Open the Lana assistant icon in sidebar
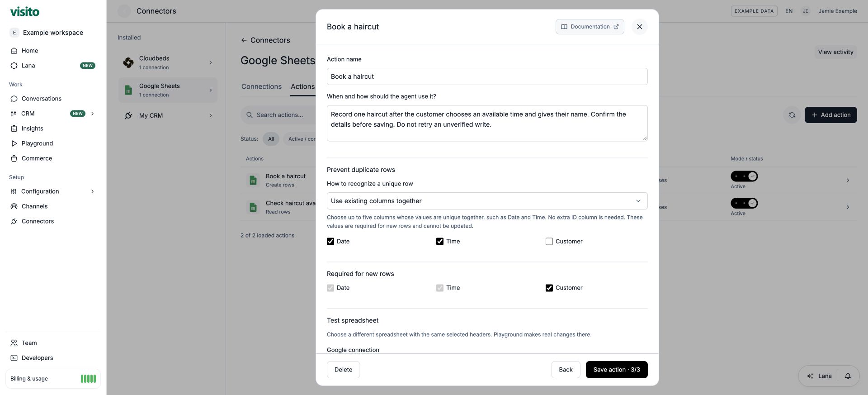 tap(14, 66)
